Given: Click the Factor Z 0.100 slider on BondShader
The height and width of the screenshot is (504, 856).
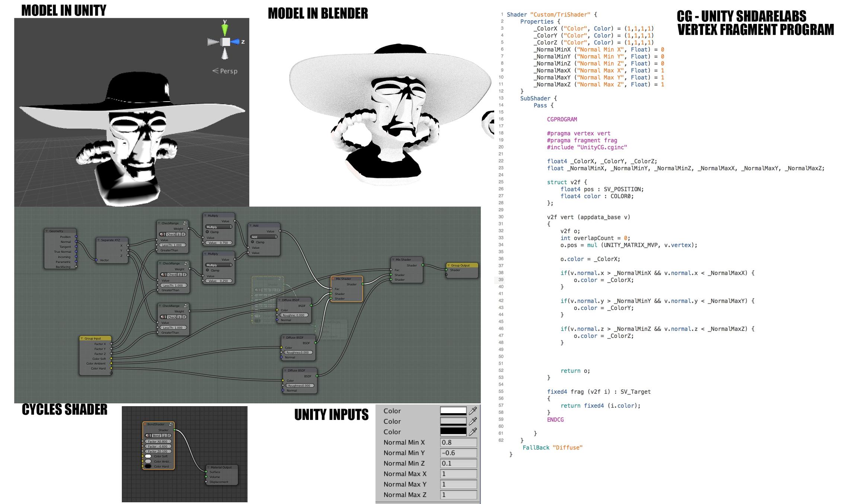Looking at the screenshot, I should 158,451.
